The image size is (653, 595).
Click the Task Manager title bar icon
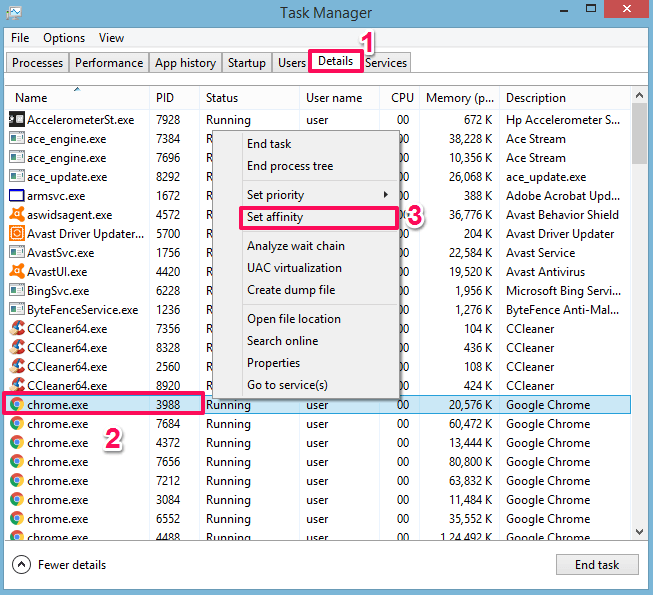14,12
